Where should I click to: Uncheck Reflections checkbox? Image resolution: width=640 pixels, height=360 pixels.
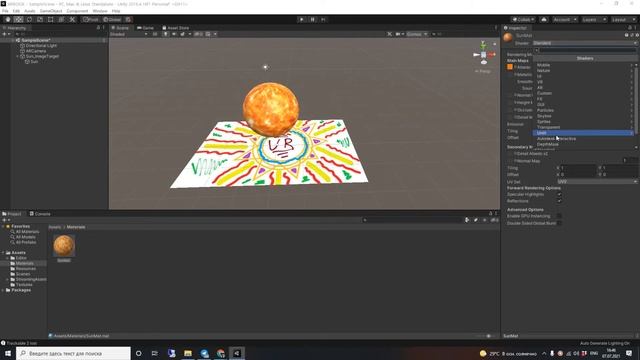pyautogui.click(x=559, y=201)
